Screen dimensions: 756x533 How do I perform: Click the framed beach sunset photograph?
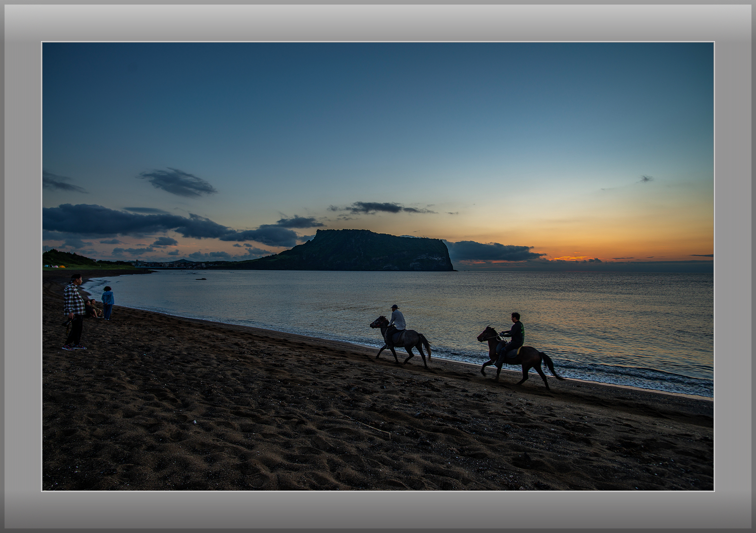(x=378, y=266)
